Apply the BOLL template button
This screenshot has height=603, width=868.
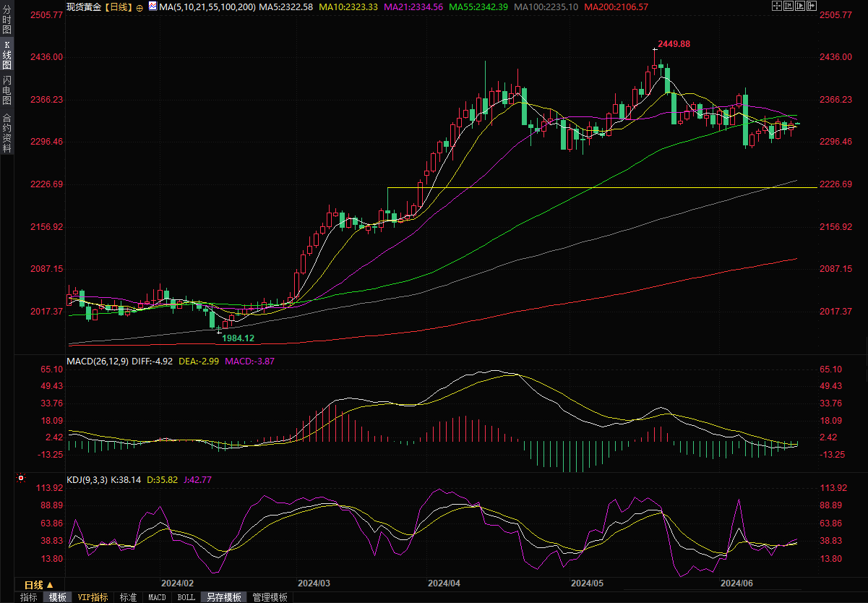pyautogui.click(x=186, y=597)
